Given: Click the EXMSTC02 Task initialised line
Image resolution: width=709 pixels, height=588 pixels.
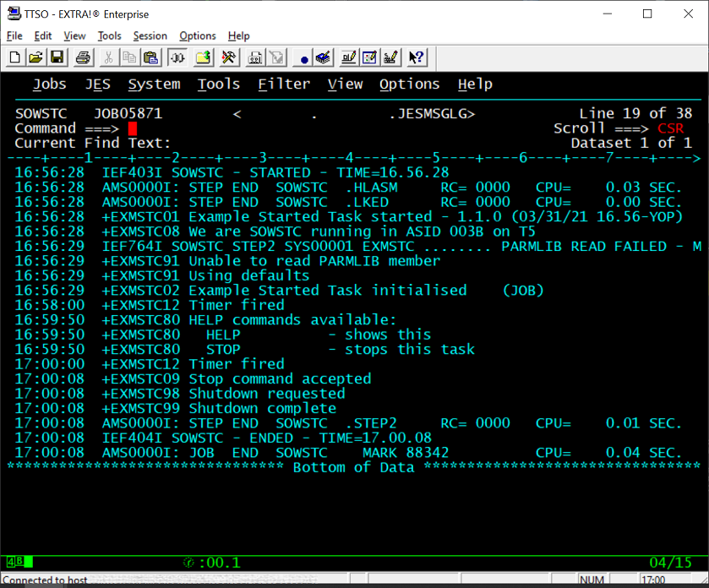Looking at the screenshot, I should click(x=279, y=291).
